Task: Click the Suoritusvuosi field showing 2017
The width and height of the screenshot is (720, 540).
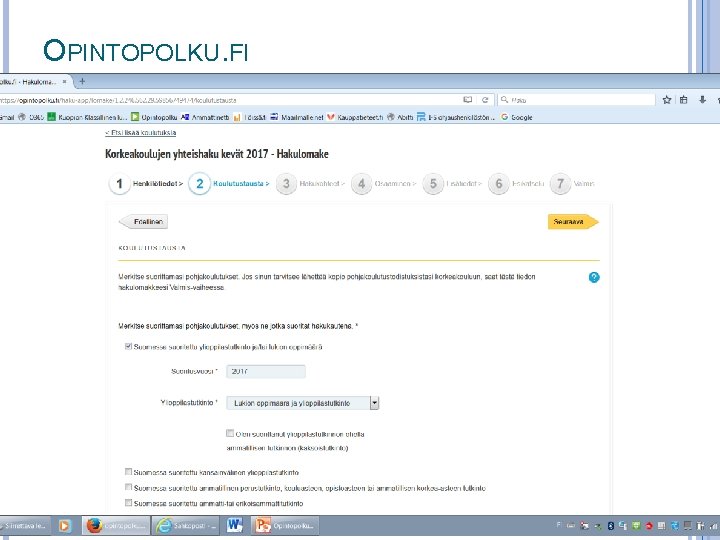Action: (266, 371)
